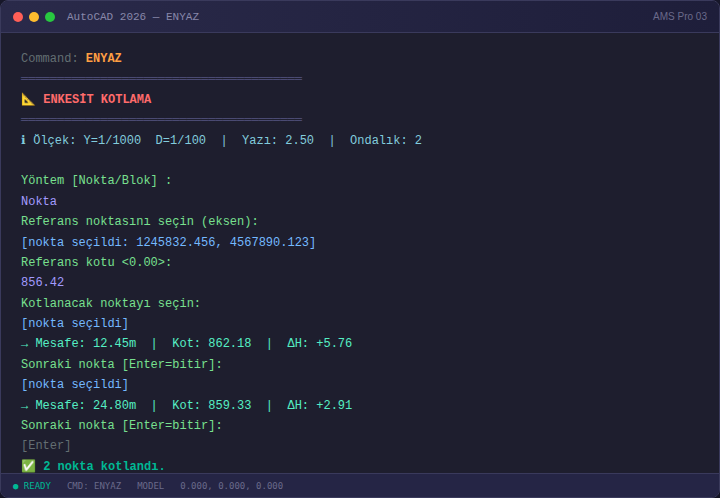The width and height of the screenshot is (720, 498).
Task: Click the scale value 'D=1/100'
Action: 180,140
